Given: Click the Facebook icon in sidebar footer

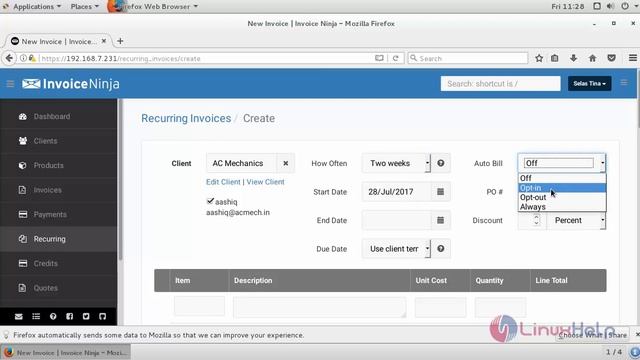Looking at the screenshot, I should click(x=70, y=316).
